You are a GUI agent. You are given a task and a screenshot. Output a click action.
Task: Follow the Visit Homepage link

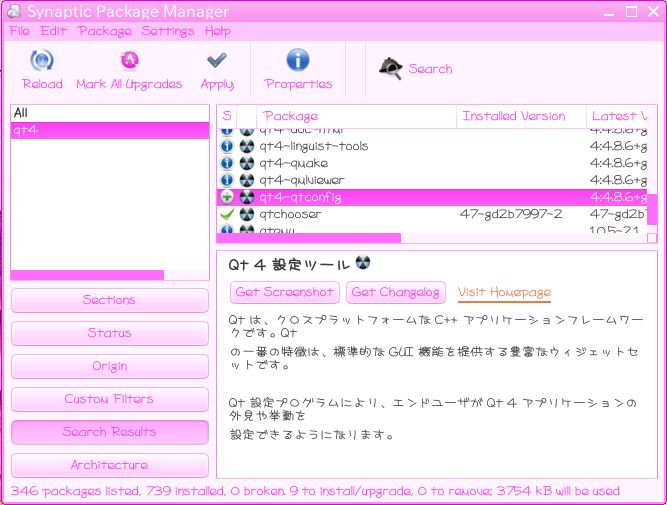coord(504,293)
